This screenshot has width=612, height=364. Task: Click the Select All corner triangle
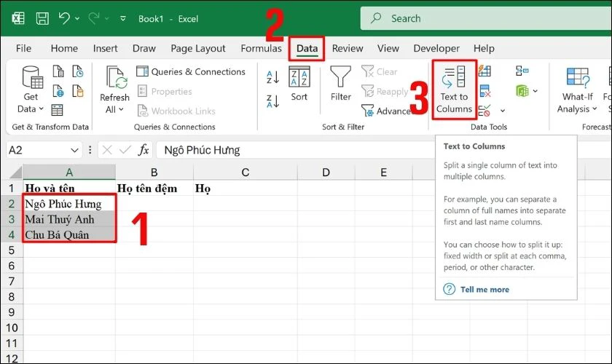coord(15,172)
